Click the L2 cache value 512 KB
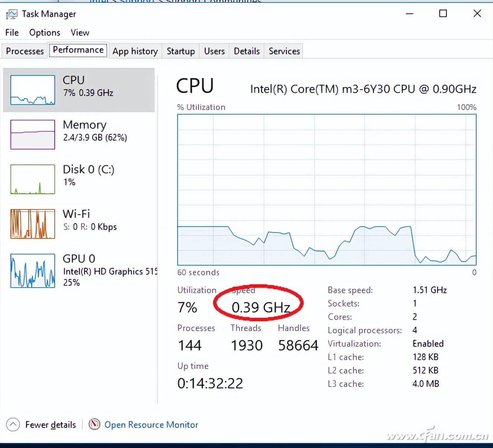The width and height of the screenshot is (493, 448). point(426,370)
